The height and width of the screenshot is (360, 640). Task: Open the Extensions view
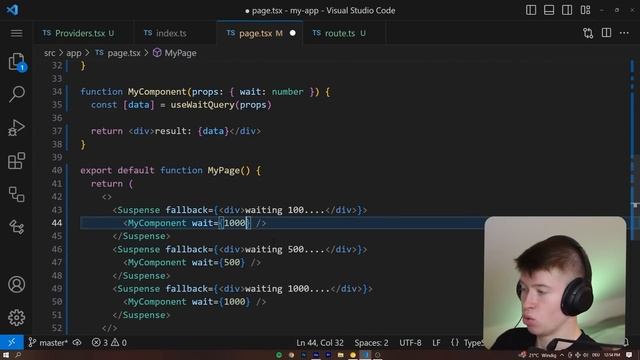17,161
